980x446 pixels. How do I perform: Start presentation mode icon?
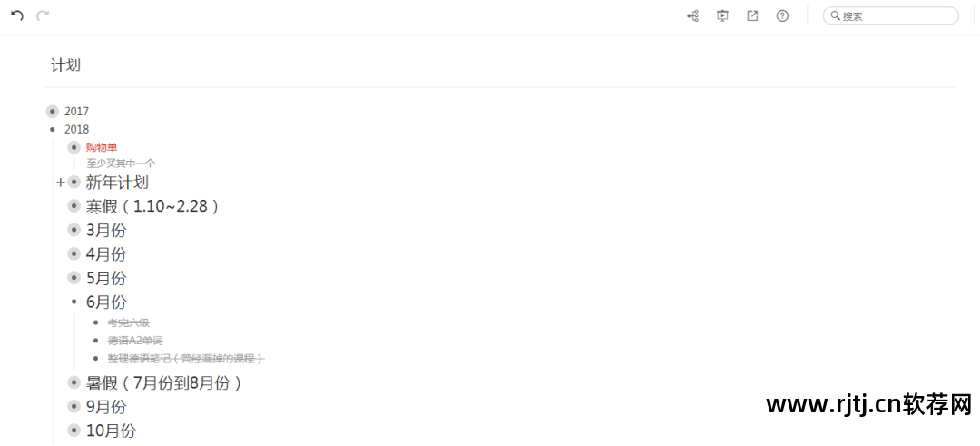tap(722, 16)
